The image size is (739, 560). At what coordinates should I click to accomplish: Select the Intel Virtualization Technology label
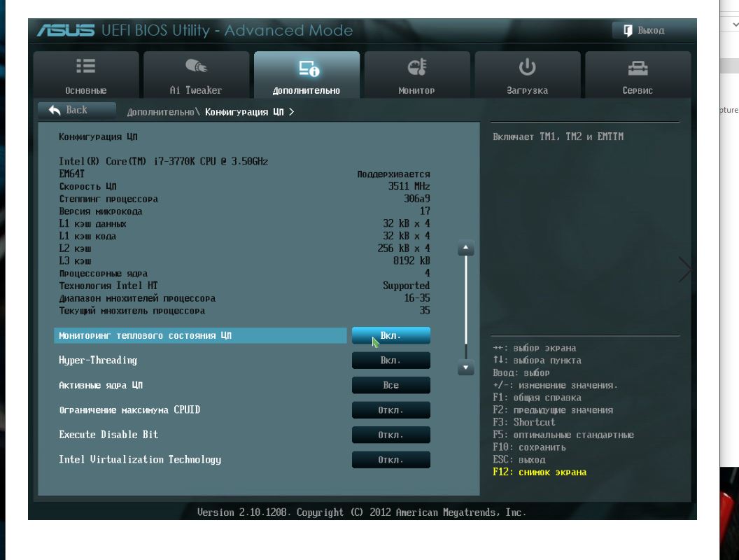click(140, 460)
